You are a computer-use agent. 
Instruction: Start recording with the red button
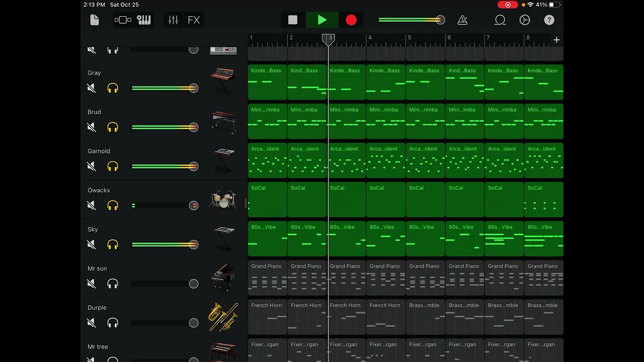pos(351,20)
